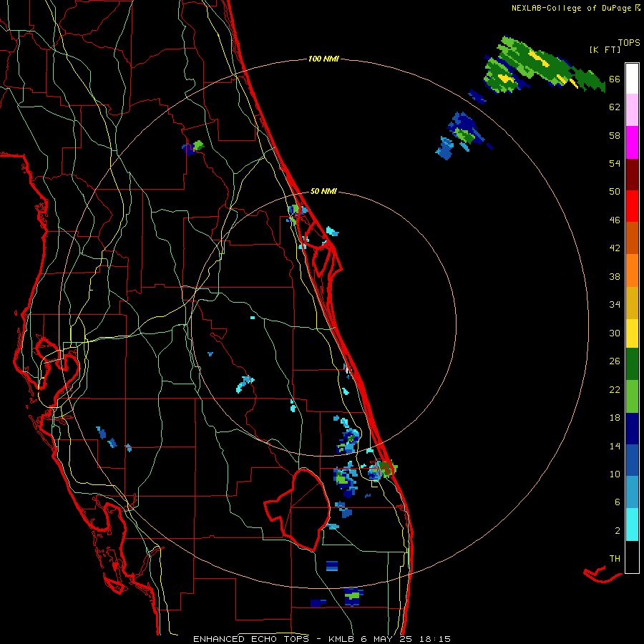Viewport: 644px width, 644px height.
Task: Click the legend value '10'
Action: point(615,474)
